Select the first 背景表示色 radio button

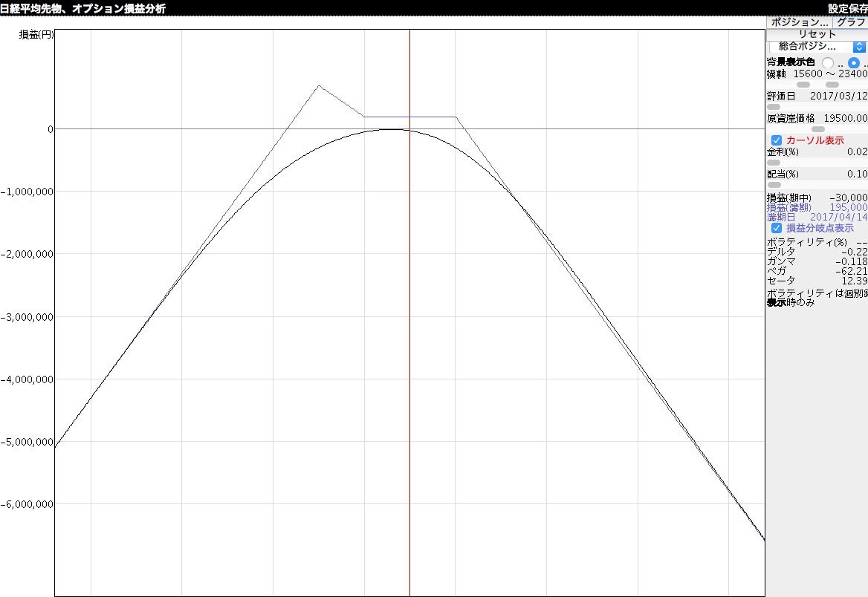click(x=828, y=63)
